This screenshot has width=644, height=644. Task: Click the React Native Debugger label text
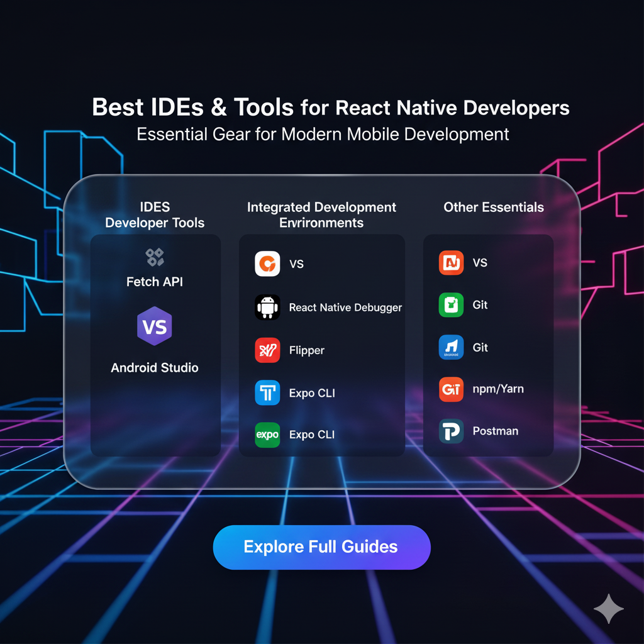(x=345, y=308)
